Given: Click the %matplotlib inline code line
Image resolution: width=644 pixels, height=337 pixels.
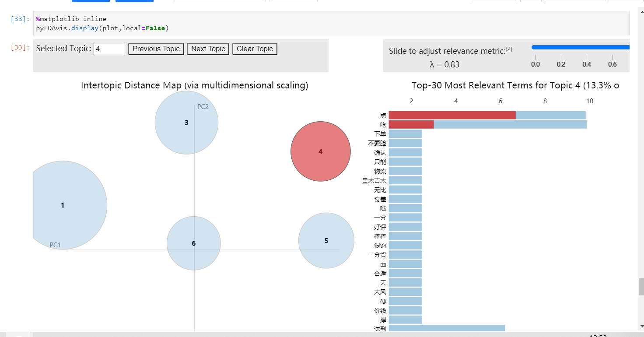Looking at the screenshot, I should pyautogui.click(x=71, y=19).
